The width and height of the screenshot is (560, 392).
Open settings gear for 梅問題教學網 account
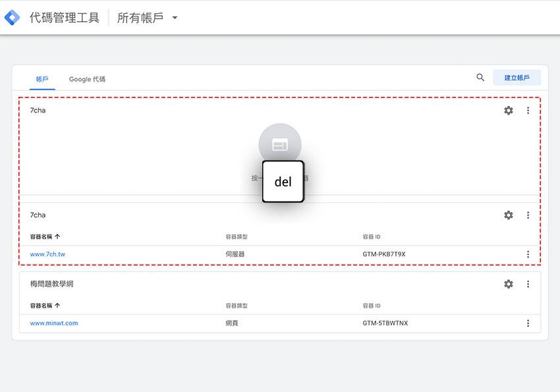(508, 284)
